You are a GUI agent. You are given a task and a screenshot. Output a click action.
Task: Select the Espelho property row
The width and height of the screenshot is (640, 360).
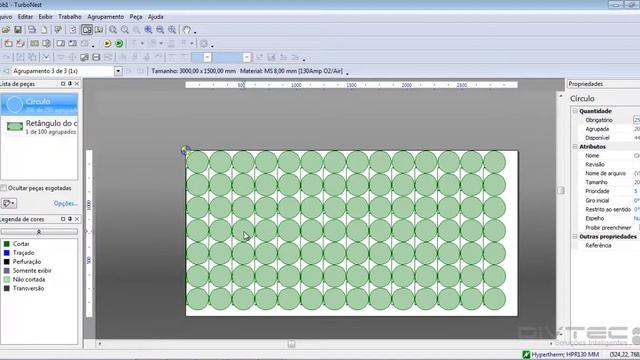(x=606, y=218)
